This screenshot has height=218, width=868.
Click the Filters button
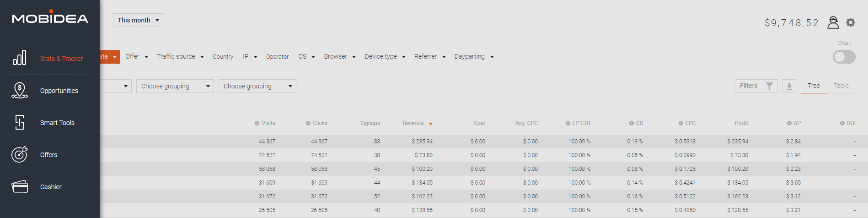coord(755,86)
